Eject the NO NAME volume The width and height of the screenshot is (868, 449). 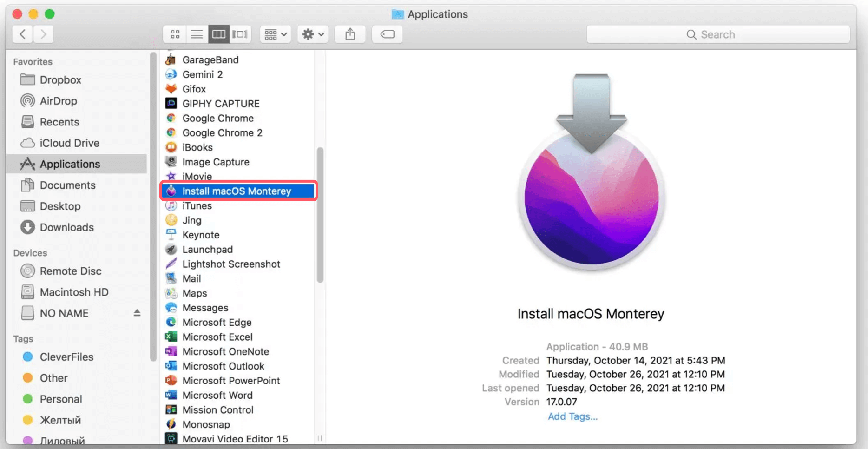pyautogui.click(x=137, y=313)
